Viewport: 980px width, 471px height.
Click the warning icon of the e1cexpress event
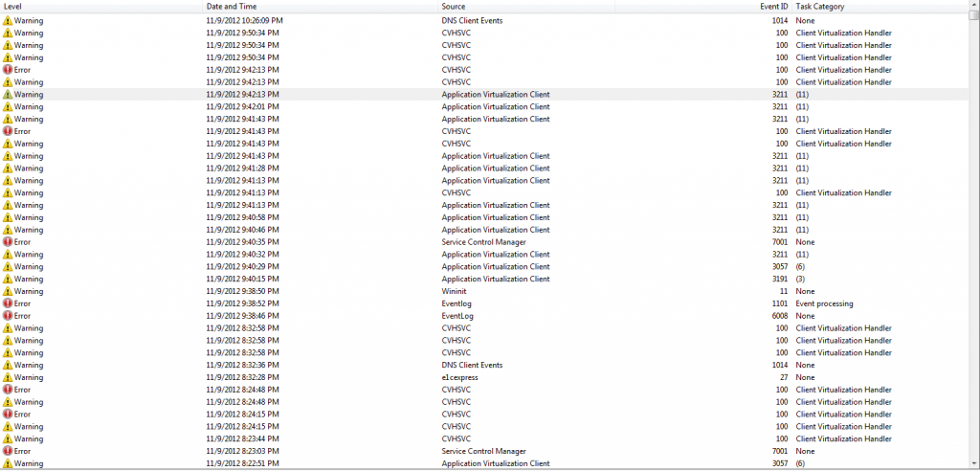pyautogui.click(x=8, y=377)
